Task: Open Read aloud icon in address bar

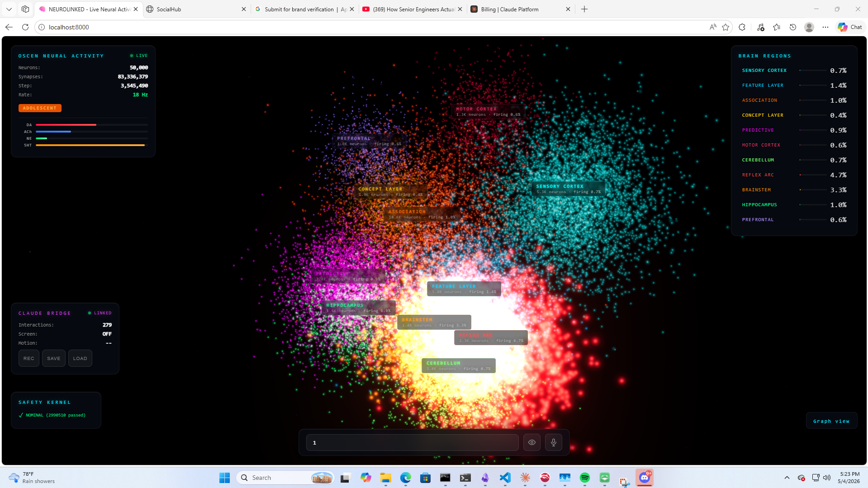Action: pyautogui.click(x=713, y=27)
